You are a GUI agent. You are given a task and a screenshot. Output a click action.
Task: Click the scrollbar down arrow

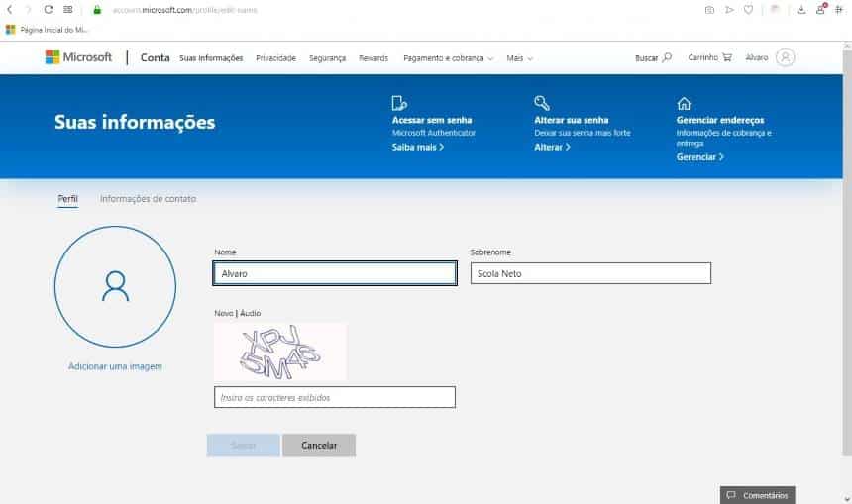click(847, 499)
